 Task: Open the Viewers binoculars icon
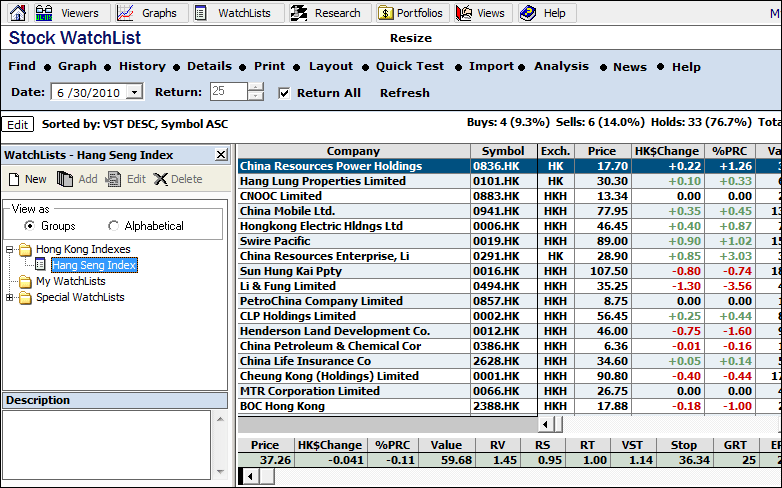44,13
